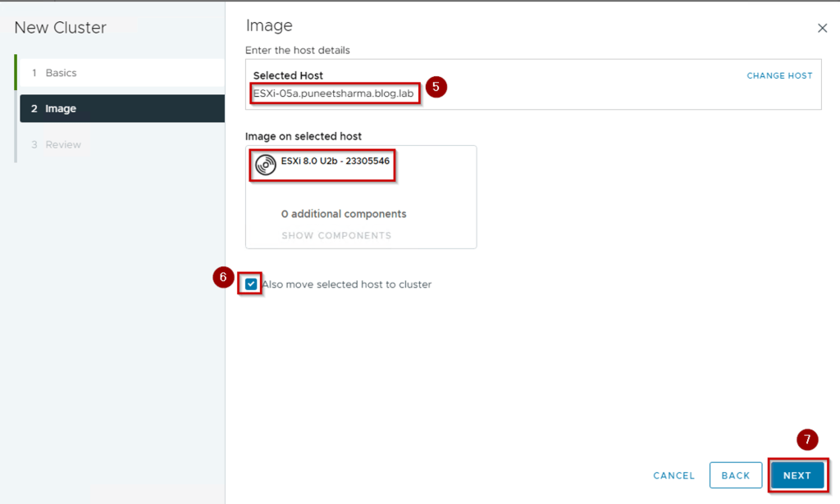Click the '0 additional components' text

coord(344,214)
